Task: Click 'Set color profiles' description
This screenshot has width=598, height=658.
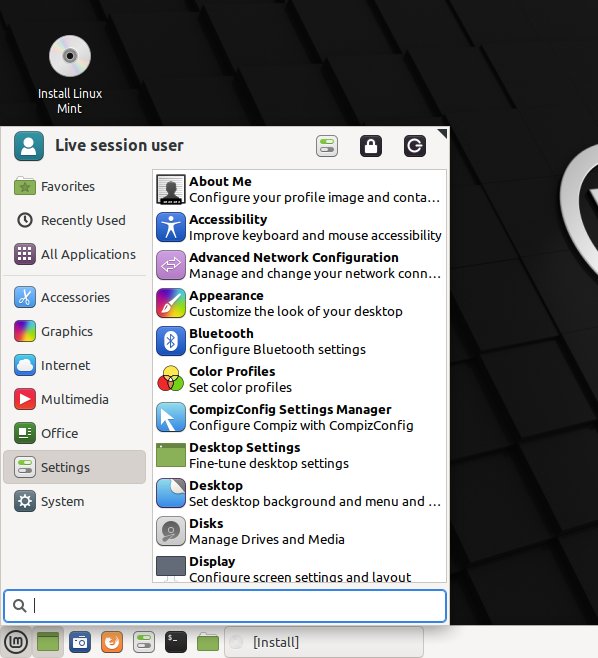Action: 240,387
